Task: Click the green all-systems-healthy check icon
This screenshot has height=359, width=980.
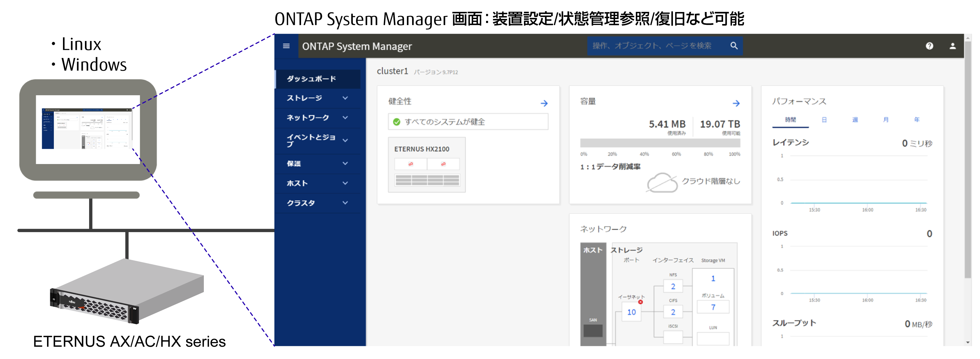Action: coord(396,122)
